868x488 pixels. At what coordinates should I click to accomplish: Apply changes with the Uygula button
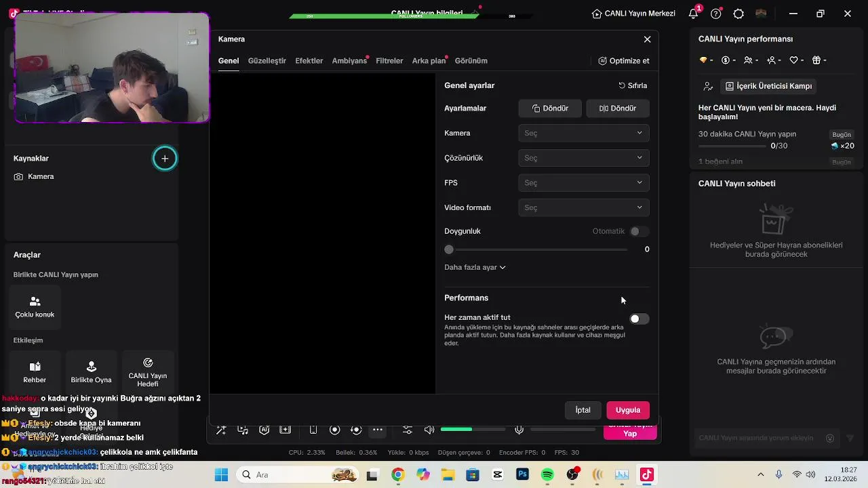pyautogui.click(x=628, y=410)
